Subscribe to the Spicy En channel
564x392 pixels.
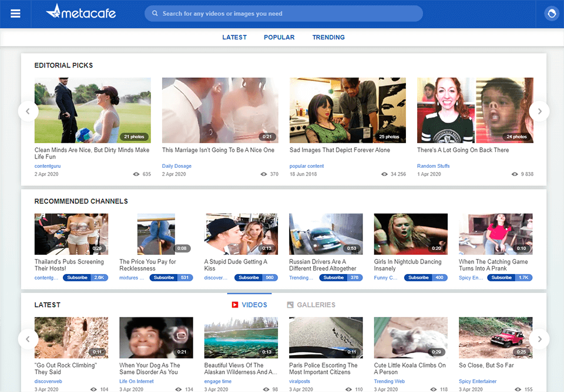[x=502, y=278]
